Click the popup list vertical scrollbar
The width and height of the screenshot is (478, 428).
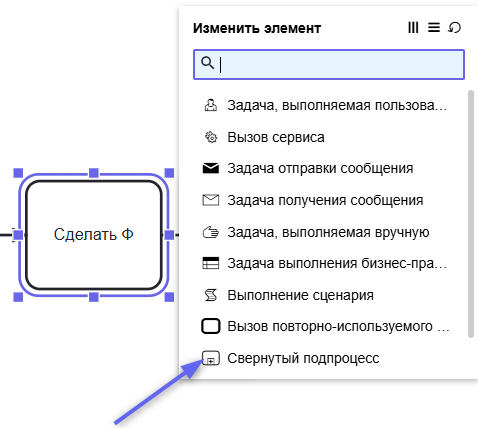point(471,214)
